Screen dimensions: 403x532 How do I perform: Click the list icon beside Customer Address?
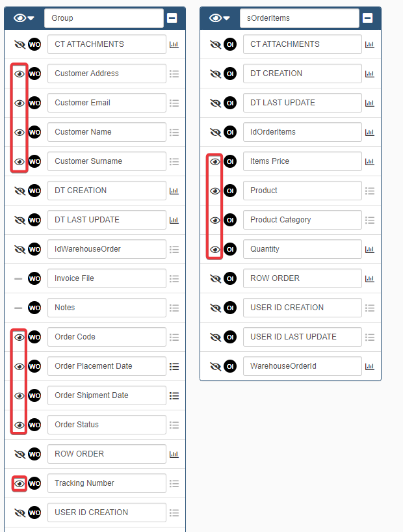(x=174, y=74)
